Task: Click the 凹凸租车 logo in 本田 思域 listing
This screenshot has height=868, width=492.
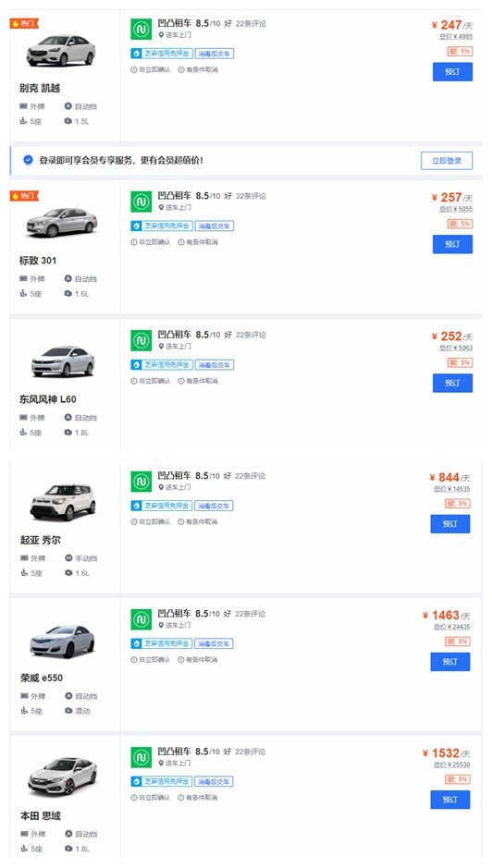Action: [141, 757]
